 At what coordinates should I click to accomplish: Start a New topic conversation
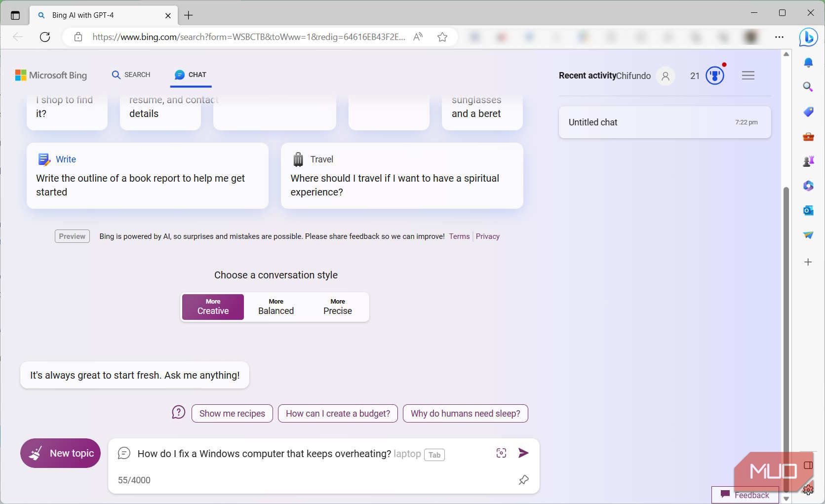pos(60,453)
